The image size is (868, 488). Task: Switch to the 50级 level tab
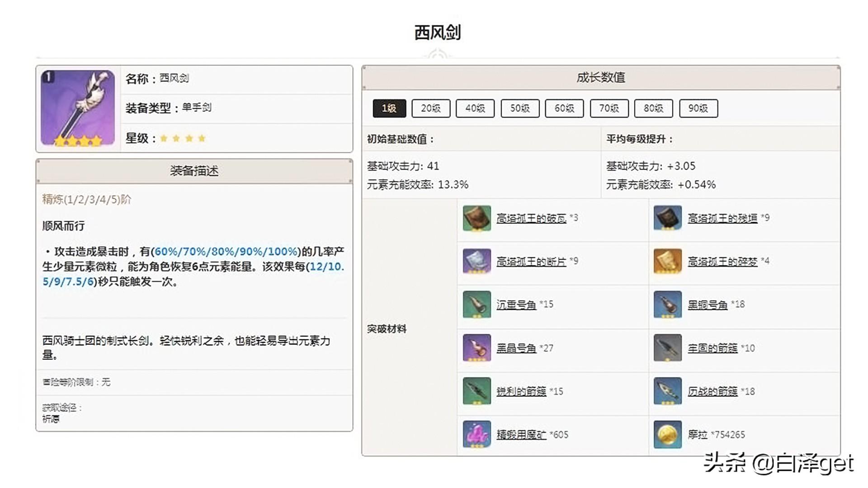[x=519, y=108]
